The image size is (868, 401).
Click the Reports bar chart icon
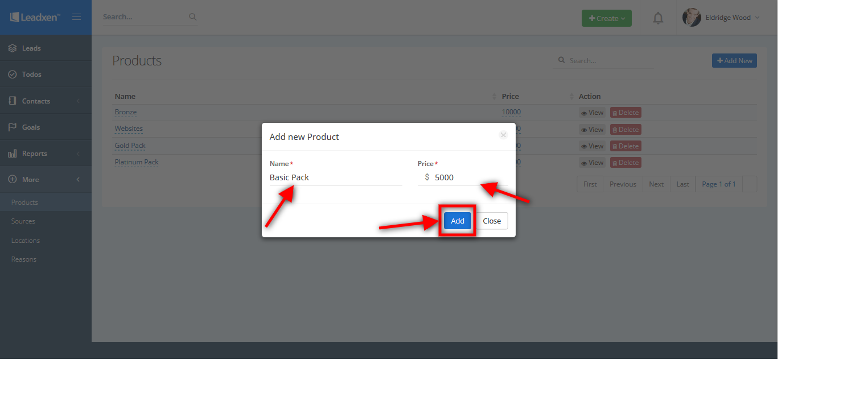[x=13, y=154]
